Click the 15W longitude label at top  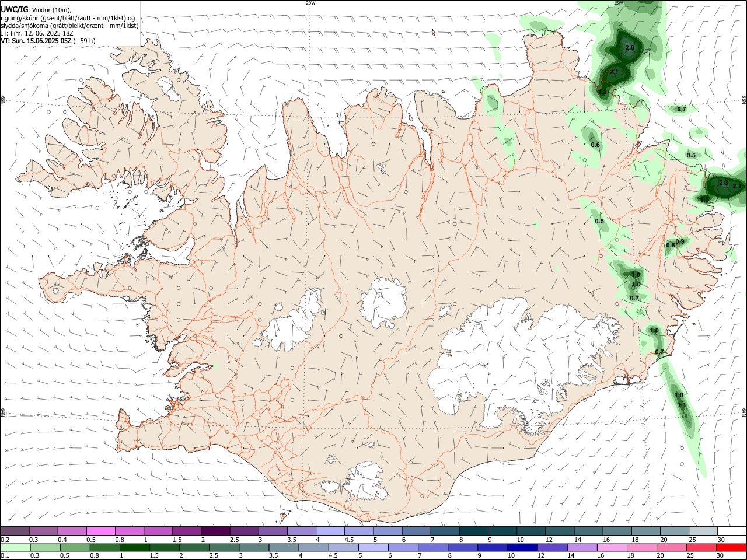[x=619, y=3]
